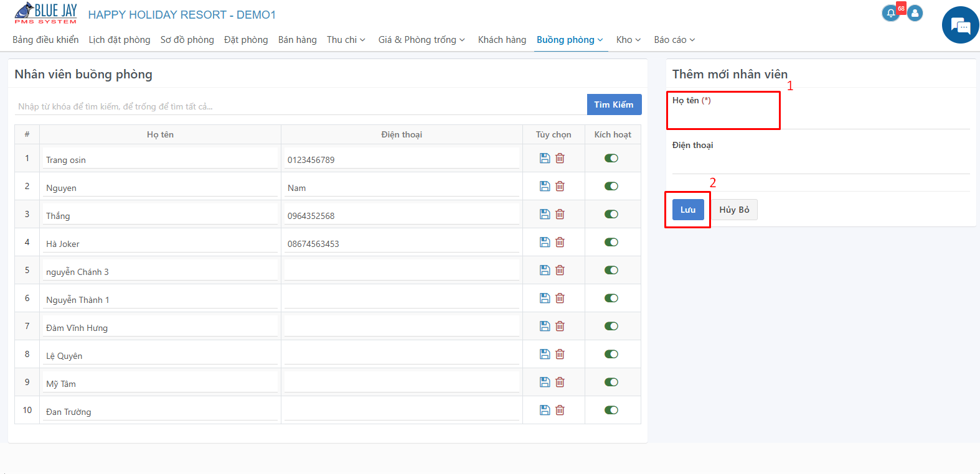
Task: Delete Nguyễn Thành 1 employee
Action: [x=560, y=298]
